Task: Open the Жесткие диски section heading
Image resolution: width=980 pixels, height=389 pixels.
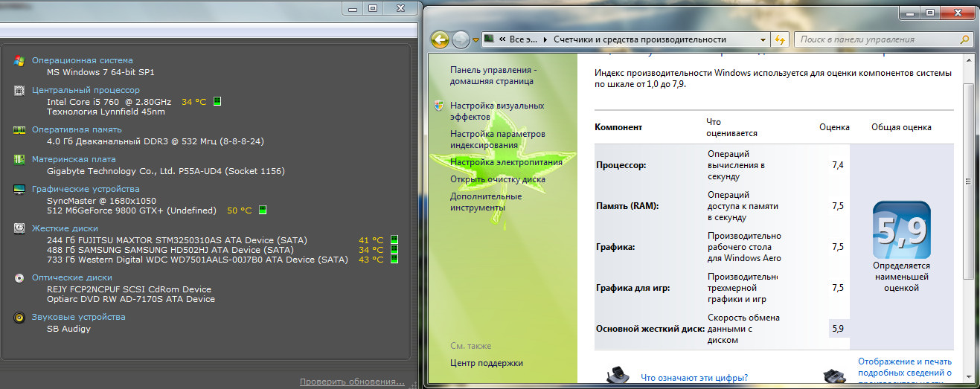Action: point(65,228)
